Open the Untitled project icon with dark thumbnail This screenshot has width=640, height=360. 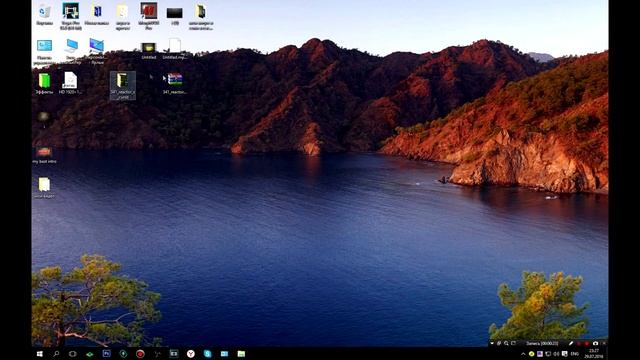click(x=149, y=51)
